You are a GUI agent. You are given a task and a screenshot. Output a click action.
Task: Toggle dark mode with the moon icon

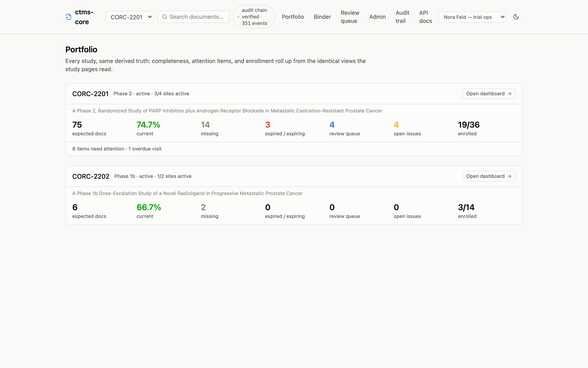516,17
